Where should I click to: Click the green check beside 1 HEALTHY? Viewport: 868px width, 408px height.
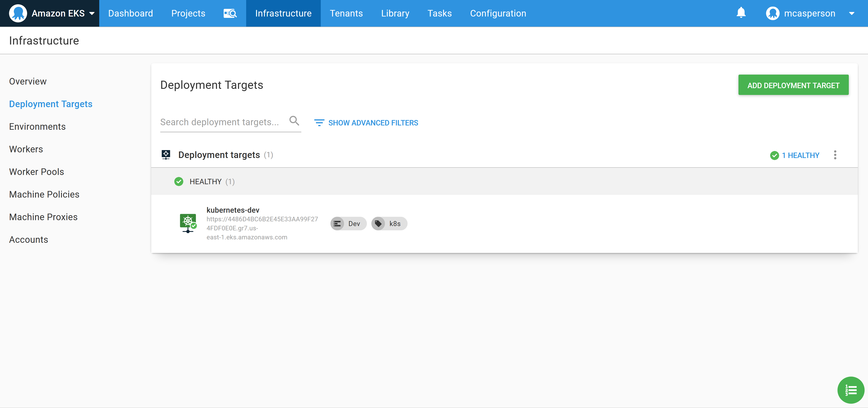pyautogui.click(x=775, y=155)
